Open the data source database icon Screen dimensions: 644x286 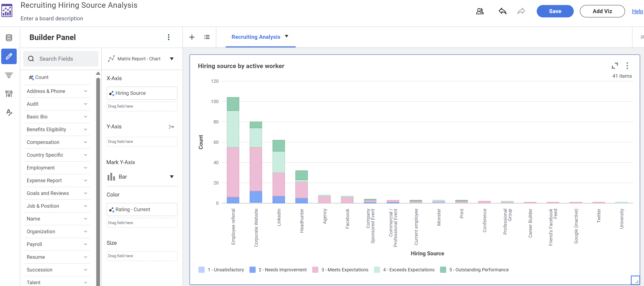[x=9, y=38]
